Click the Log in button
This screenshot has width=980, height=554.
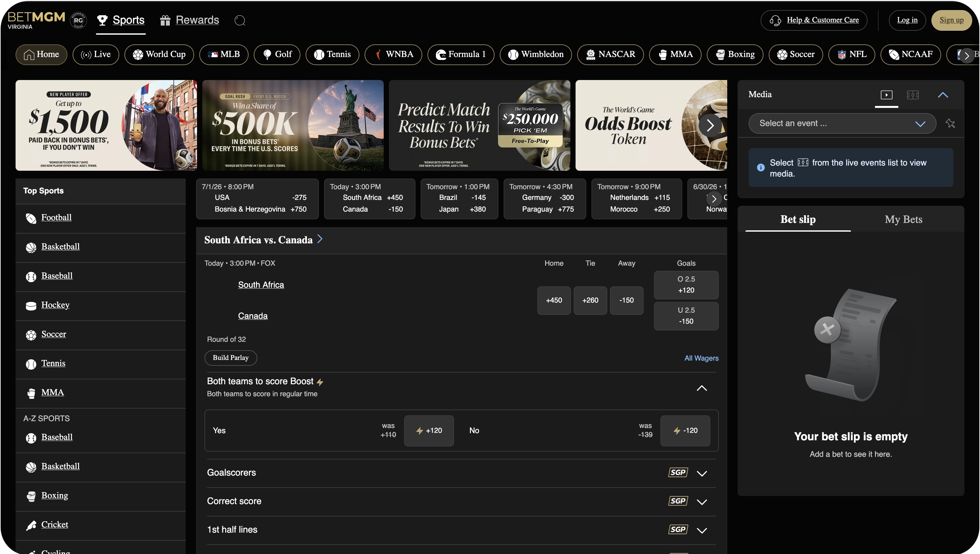(x=907, y=20)
